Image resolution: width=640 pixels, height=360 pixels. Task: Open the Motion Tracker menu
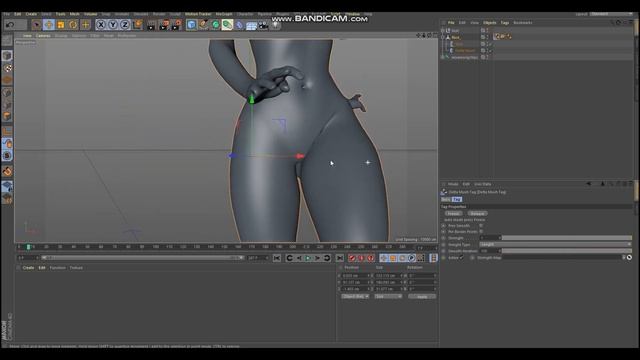coord(198,14)
